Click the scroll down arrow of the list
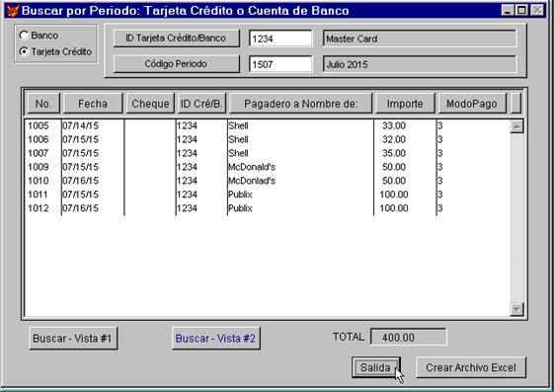 [x=516, y=309]
